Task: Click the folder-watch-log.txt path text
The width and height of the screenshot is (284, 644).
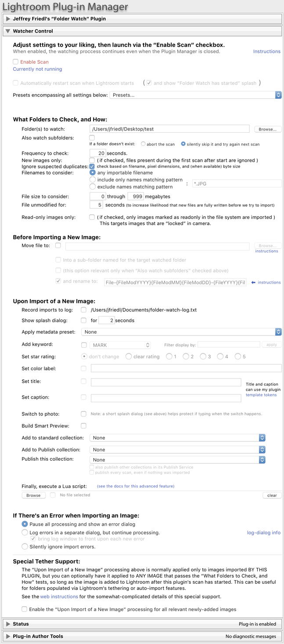Action: click(144, 310)
